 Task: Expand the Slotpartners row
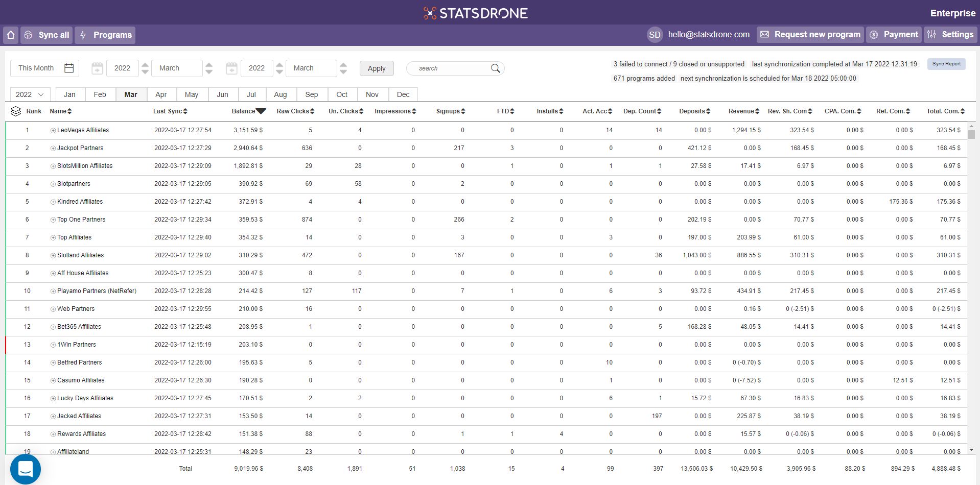click(x=53, y=184)
